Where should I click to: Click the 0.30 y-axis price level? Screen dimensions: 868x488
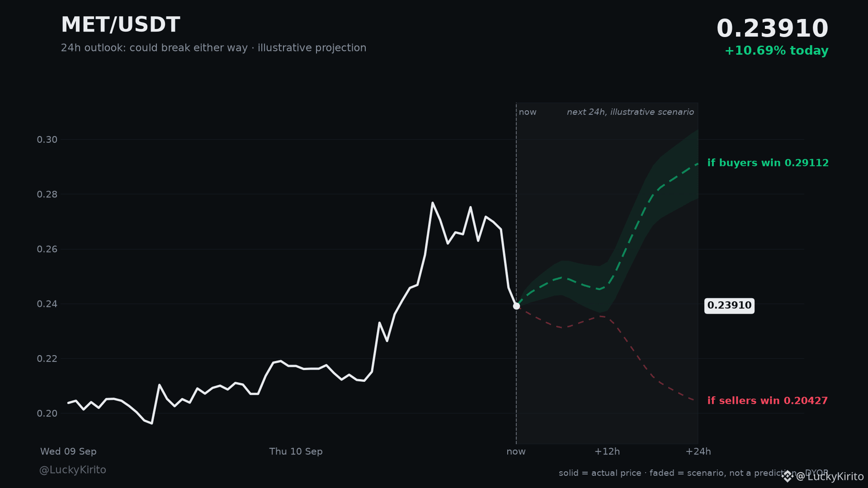tap(47, 140)
